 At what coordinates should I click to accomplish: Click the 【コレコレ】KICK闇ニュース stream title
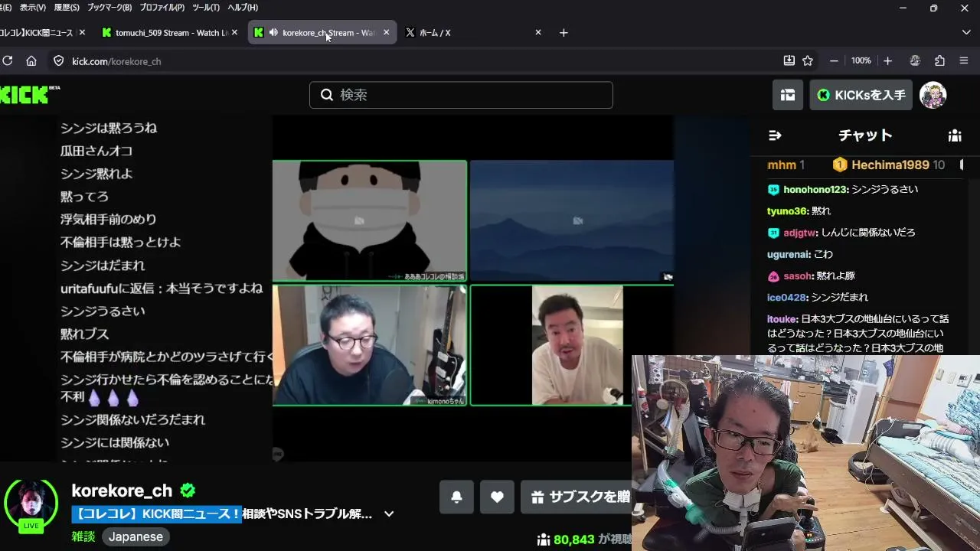222,514
